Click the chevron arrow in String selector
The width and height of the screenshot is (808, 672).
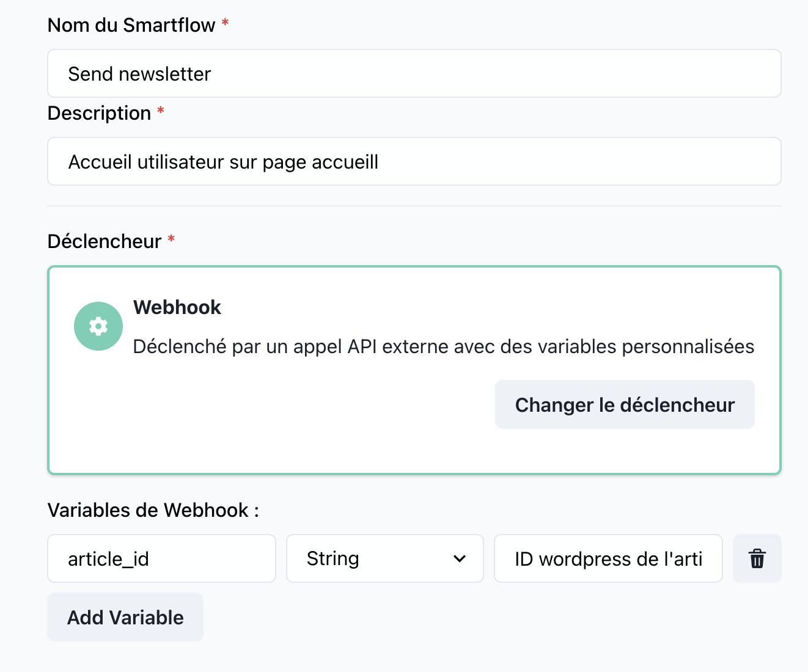tap(460, 558)
